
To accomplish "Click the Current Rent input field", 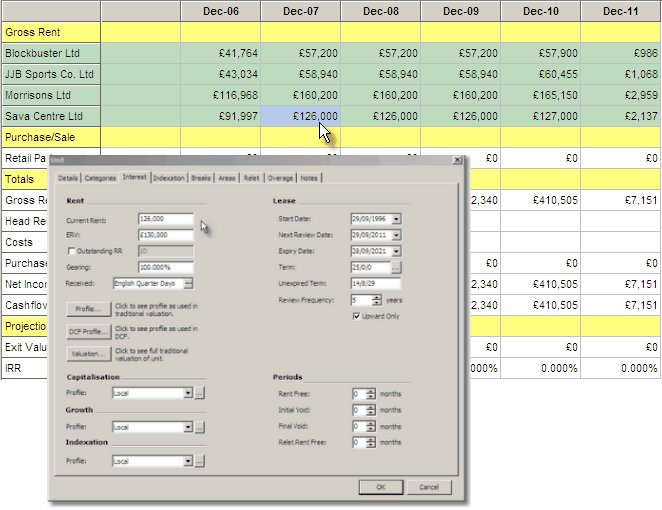I will click(166, 219).
